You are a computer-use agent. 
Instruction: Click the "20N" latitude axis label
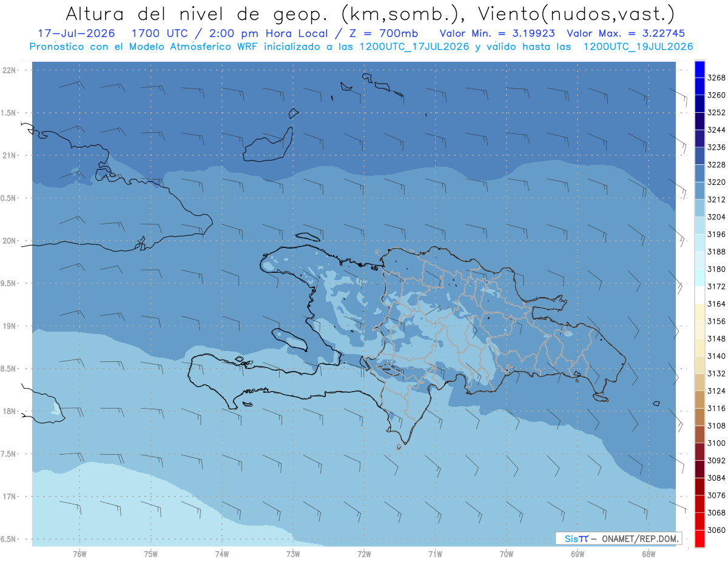pos(10,241)
